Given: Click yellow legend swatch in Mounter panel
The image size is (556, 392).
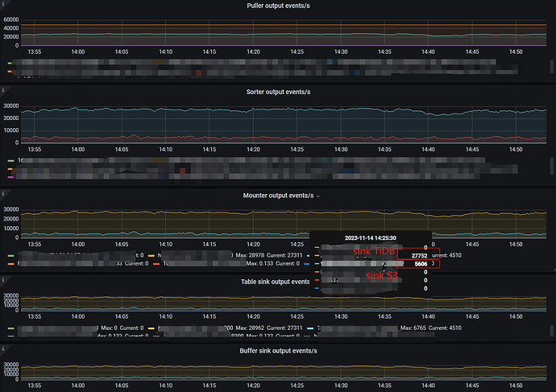Looking at the screenshot, I should (x=151, y=255).
